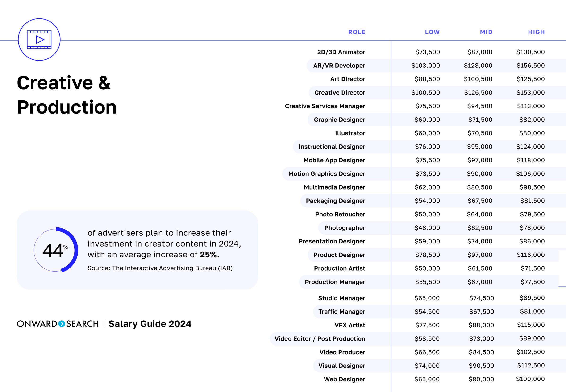
Task: Click the IAB source citation text
Action: pyautogui.click(x=160, y=268)
